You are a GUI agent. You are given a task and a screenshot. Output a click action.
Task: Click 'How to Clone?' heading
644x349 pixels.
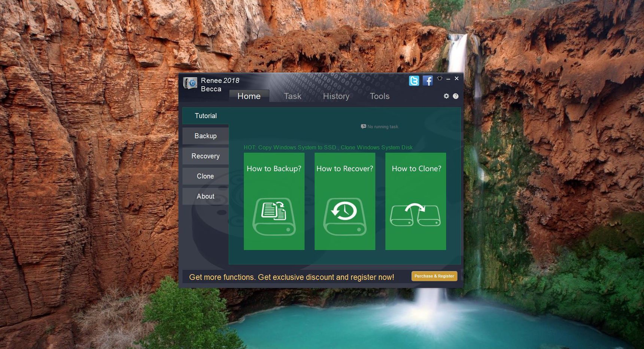[416, 169]
